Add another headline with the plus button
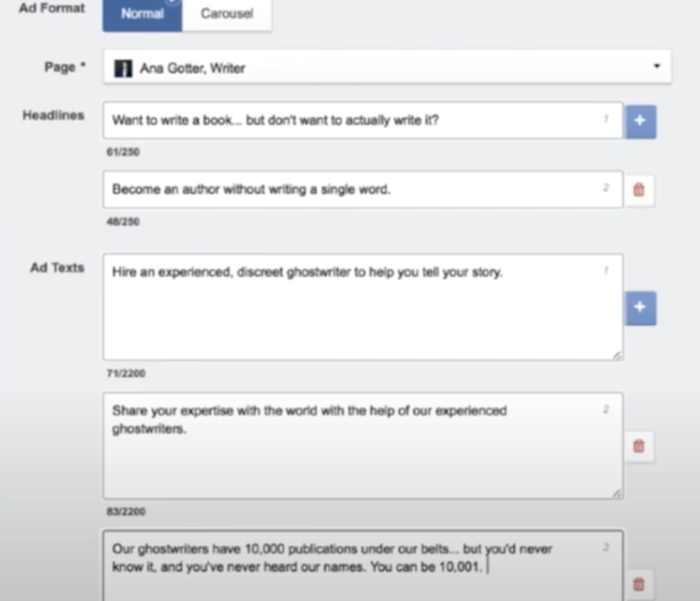The image size is (700, 601). click(640, 121)
